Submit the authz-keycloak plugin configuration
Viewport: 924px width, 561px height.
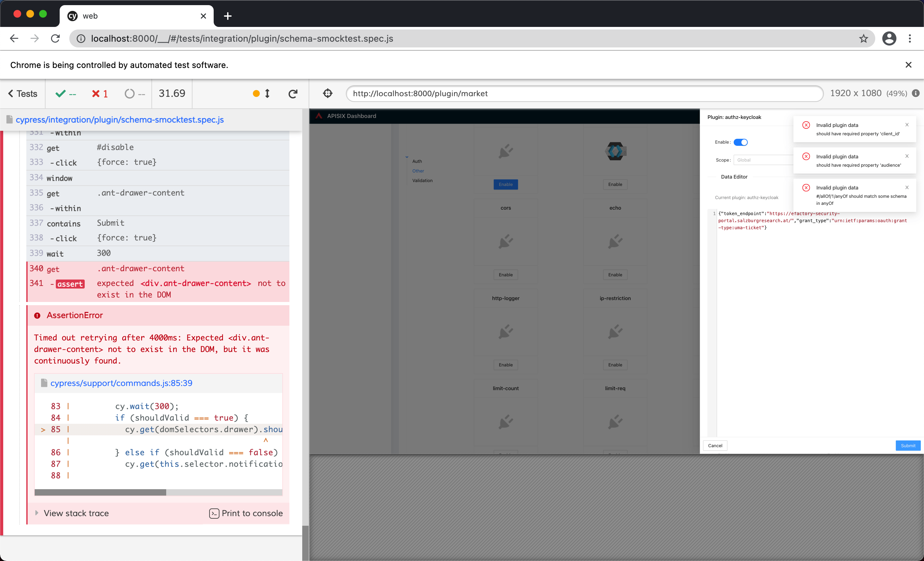[x=908, y=446]
